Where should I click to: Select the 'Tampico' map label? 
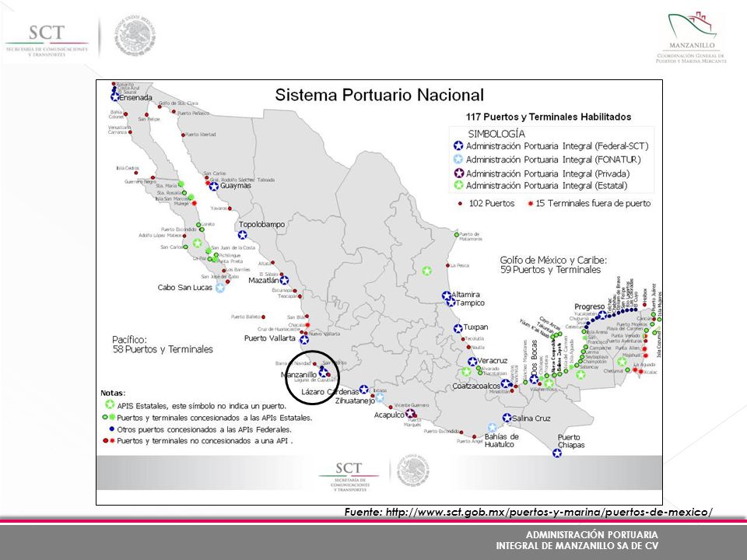tap(470, 303)
